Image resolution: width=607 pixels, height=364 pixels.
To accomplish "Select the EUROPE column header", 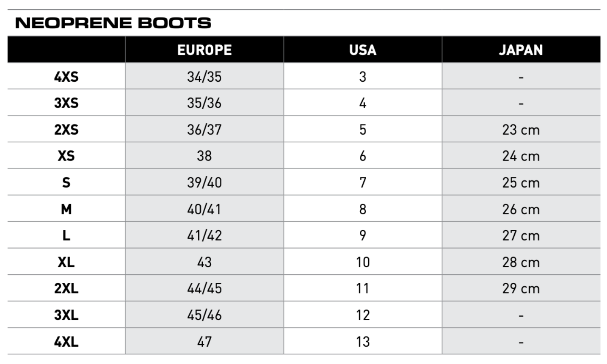I will (204, 50).
